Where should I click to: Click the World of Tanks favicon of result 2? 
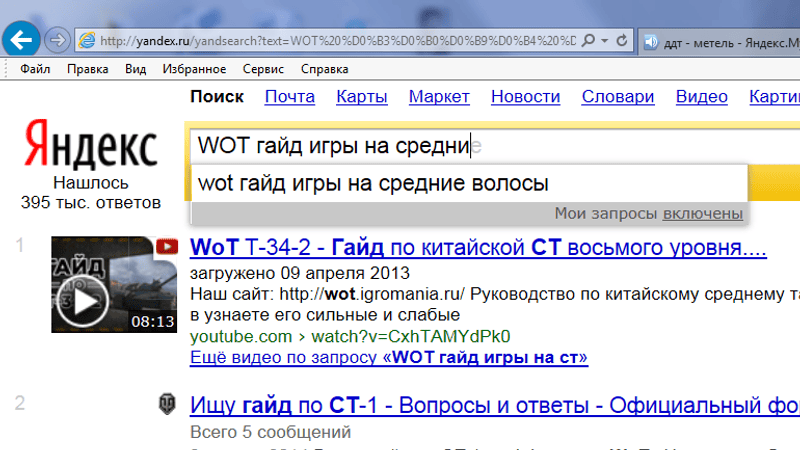(x=167, y=404)
